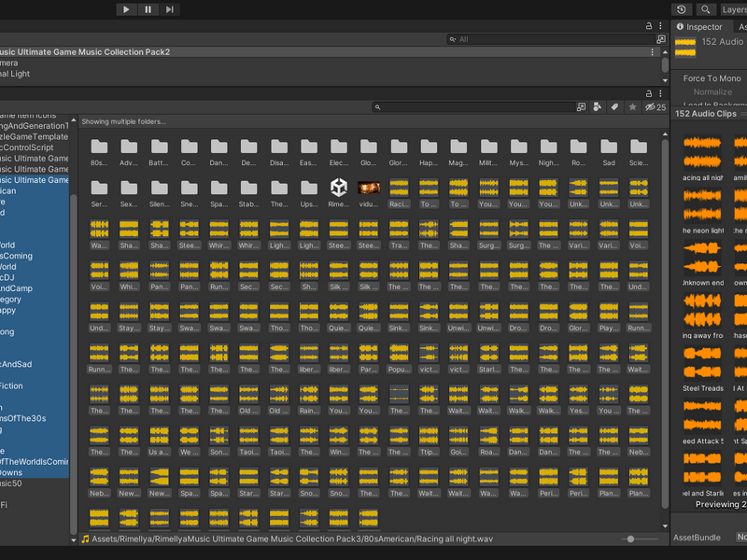Open the scene row kebab menu for Collection Pack2
This screenshot has height=560, width=747.
tap(652, 52)
